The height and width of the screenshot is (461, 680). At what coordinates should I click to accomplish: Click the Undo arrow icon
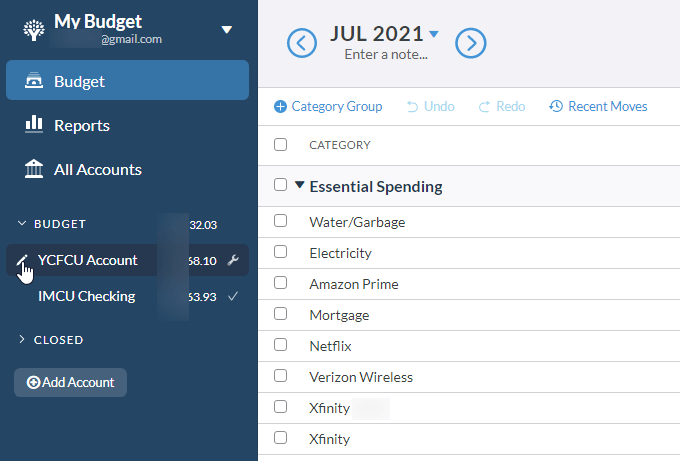tap(412, 107)
